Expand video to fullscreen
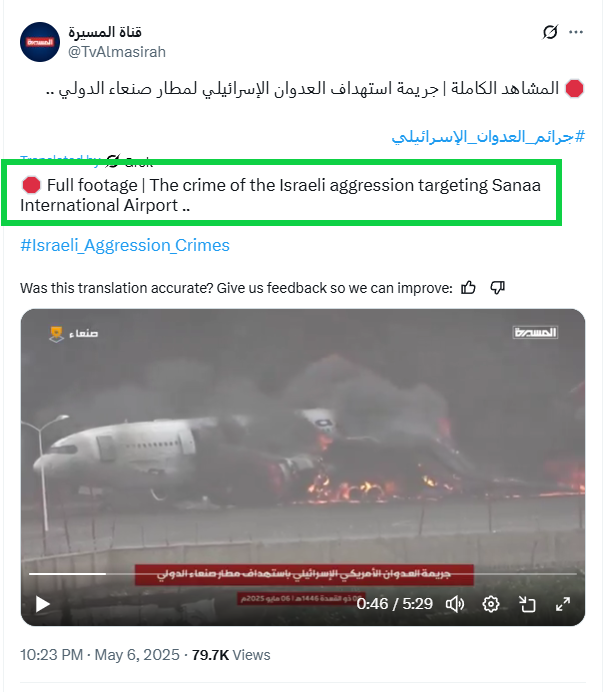The image size is (607, 692). click(x=562, y=604)
